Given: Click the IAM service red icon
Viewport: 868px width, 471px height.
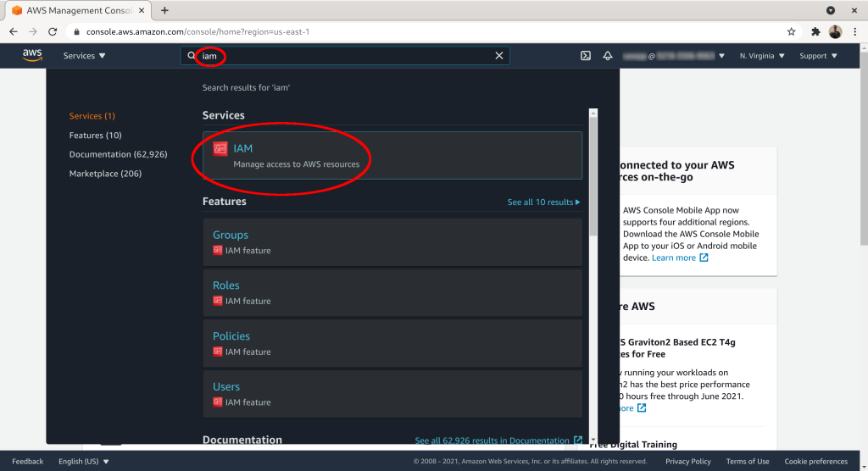Looking at the screenshot, I should pyautogui.click(x=220, y=148).
